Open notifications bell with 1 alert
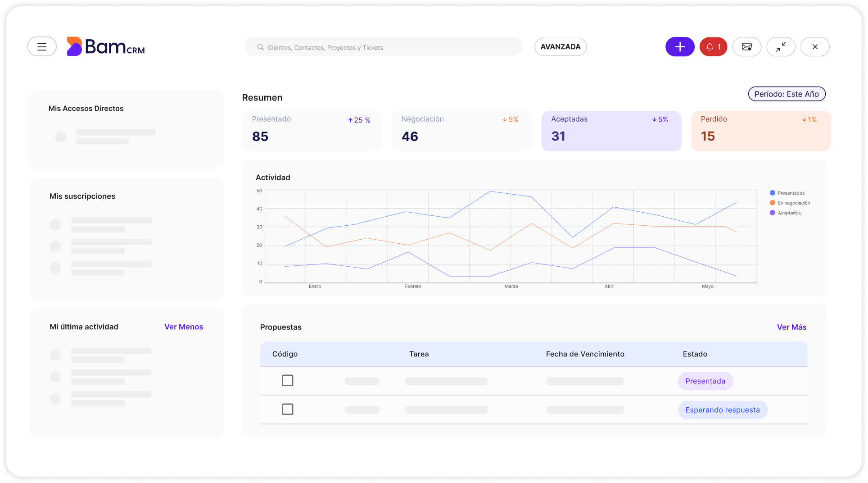The height and width of the screenshot is (483, 868). coord(714,46)
